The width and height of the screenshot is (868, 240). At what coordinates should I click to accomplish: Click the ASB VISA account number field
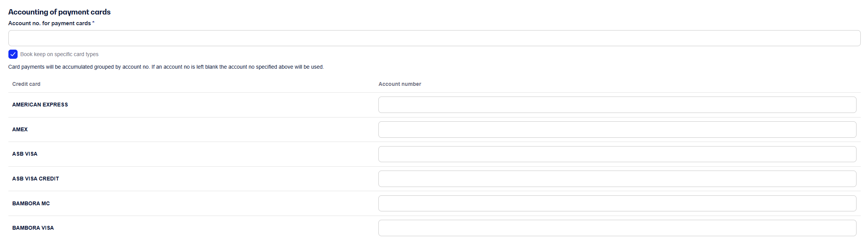[x=617, y=154]
